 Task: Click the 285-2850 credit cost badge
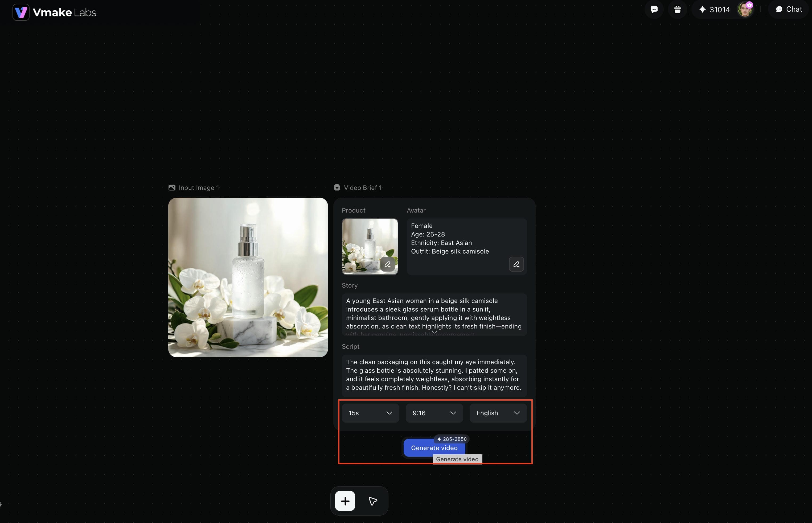(452, 439)
